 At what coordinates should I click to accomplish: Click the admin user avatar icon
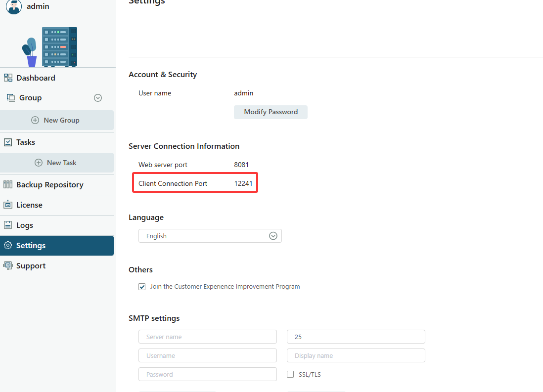(14, 6)
